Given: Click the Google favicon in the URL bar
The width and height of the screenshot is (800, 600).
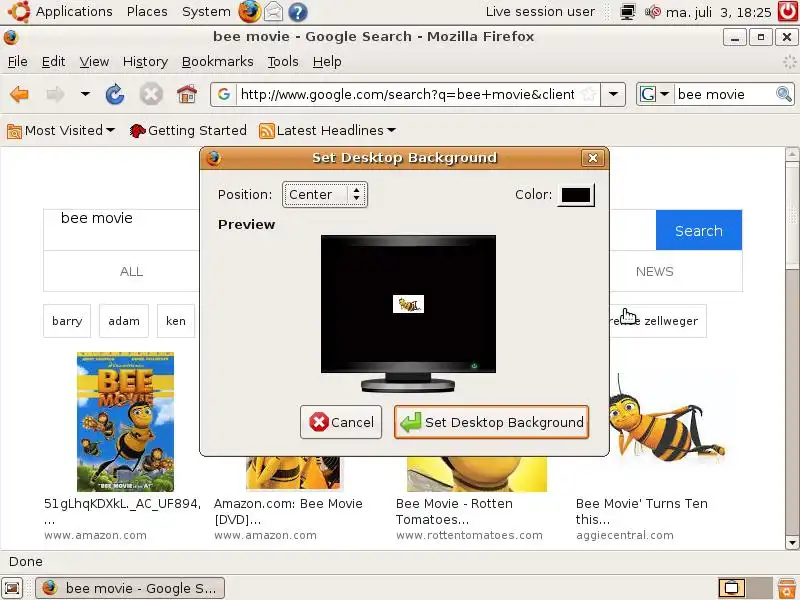Looking at the screenshot, I should pyautogui.click(x=223, y=94).
